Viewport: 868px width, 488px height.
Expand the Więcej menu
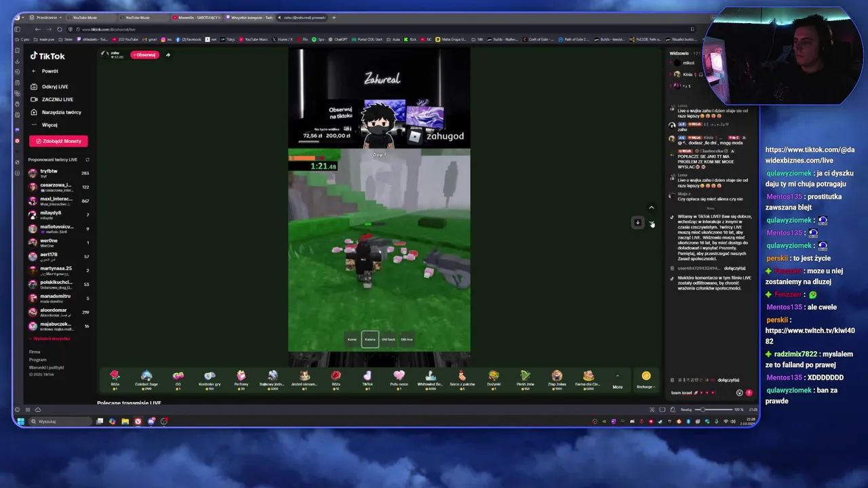click(x=45, y=125)
